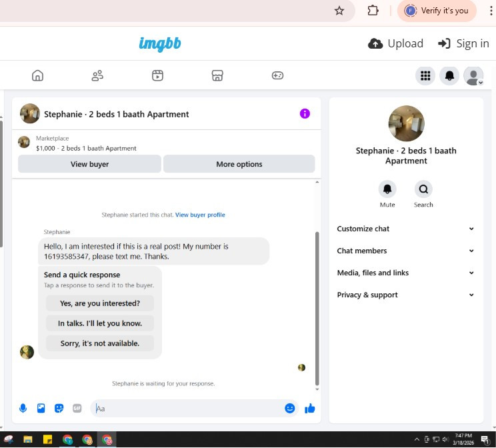The height and width of the screenshot is (448, 496).
Task: Open the GIF picker icon
Action: [x=77, y=409]
